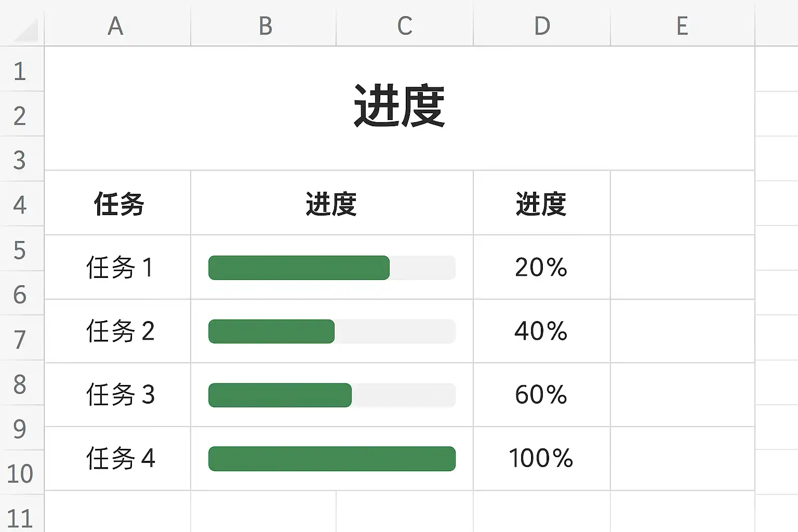Select column D header
The height and width of the screenshot is (532, 798).
point(542,26)
